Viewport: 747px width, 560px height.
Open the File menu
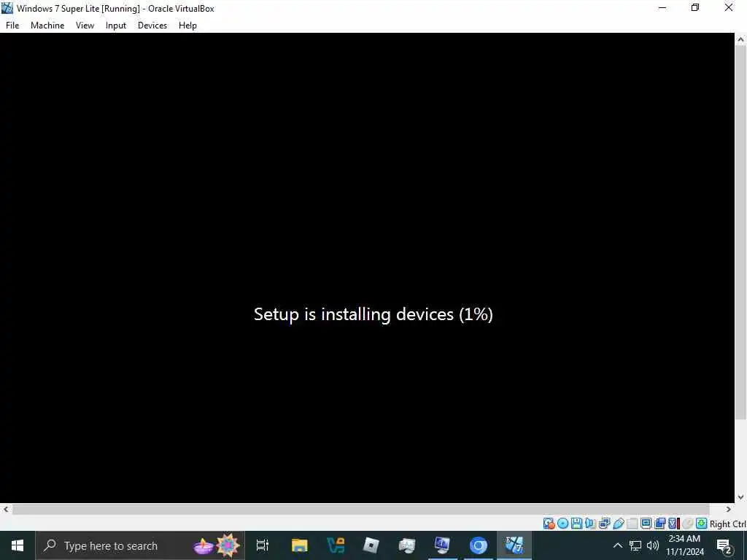[12, 26]
